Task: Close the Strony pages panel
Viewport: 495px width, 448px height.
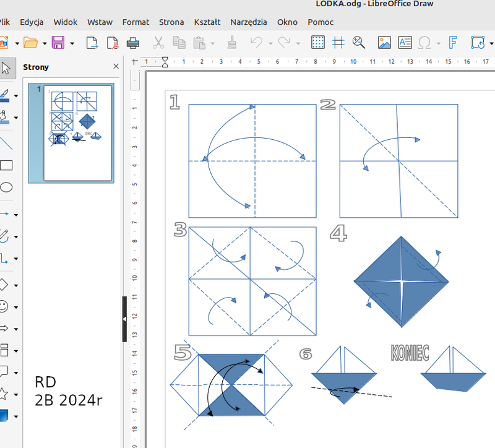Action: pos(116,67)
